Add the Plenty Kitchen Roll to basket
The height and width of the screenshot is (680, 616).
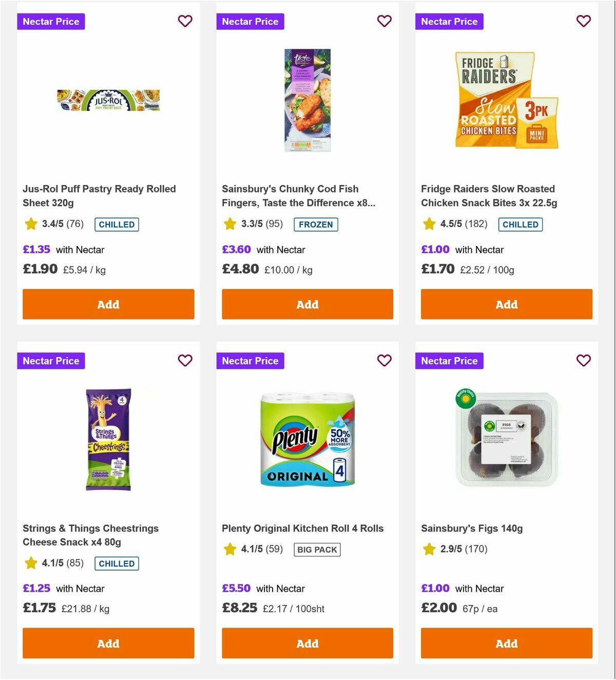click(307, 643)
